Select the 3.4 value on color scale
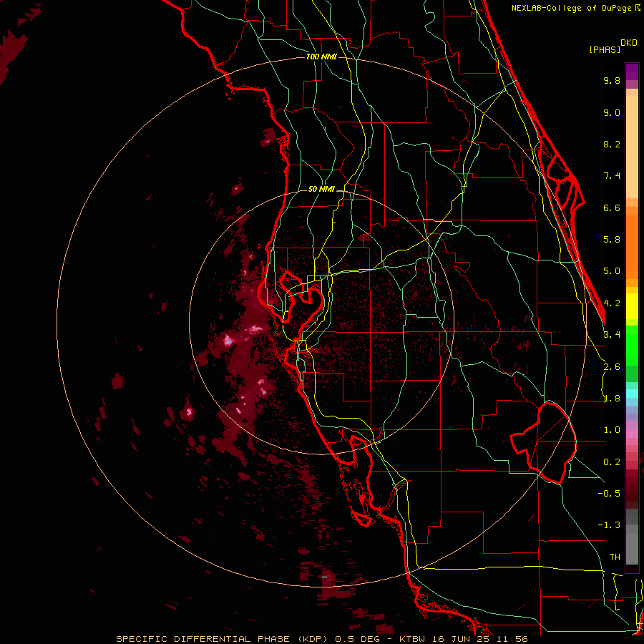 [x=612, y=335]
